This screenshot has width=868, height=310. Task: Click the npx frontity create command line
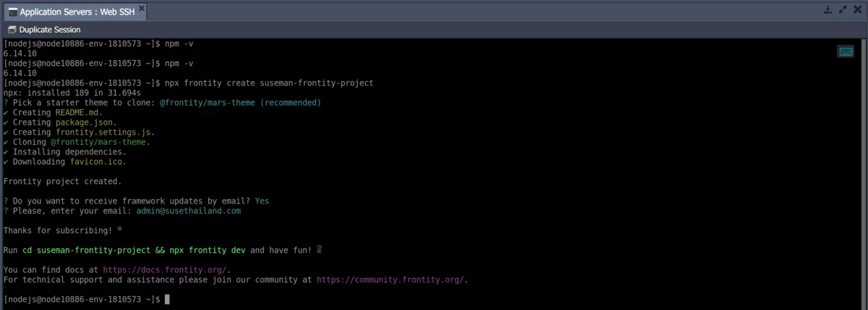click(269, 83)
